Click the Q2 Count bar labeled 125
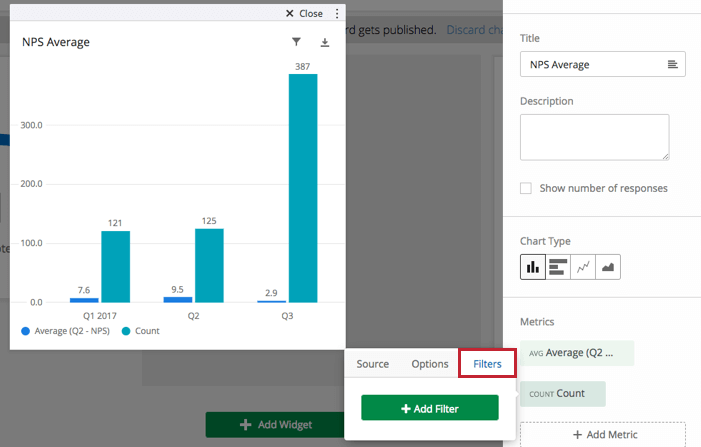The height and width of the screenshot is (447, 701). 209,266
